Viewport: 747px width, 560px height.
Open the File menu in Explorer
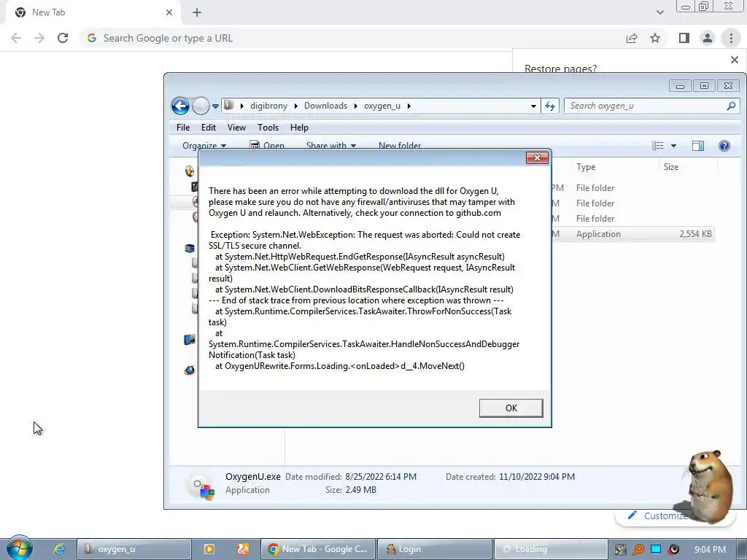pyautogui.click(x=183, y=128)
